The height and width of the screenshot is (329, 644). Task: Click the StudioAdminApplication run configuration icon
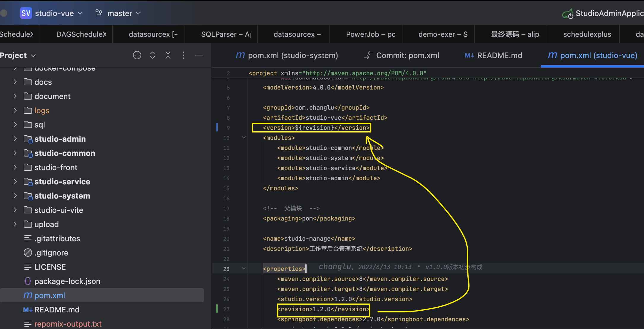tap(568, 14)
